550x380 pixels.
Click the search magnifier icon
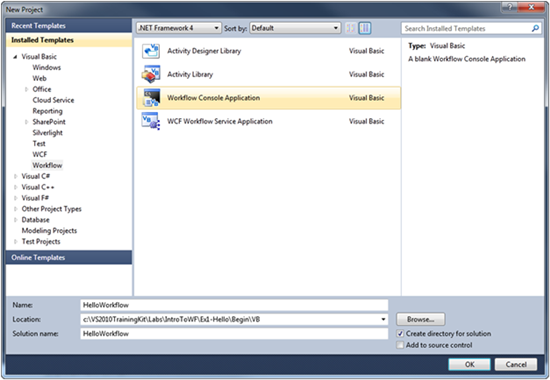pyautogui.click(x=535, y=28)
